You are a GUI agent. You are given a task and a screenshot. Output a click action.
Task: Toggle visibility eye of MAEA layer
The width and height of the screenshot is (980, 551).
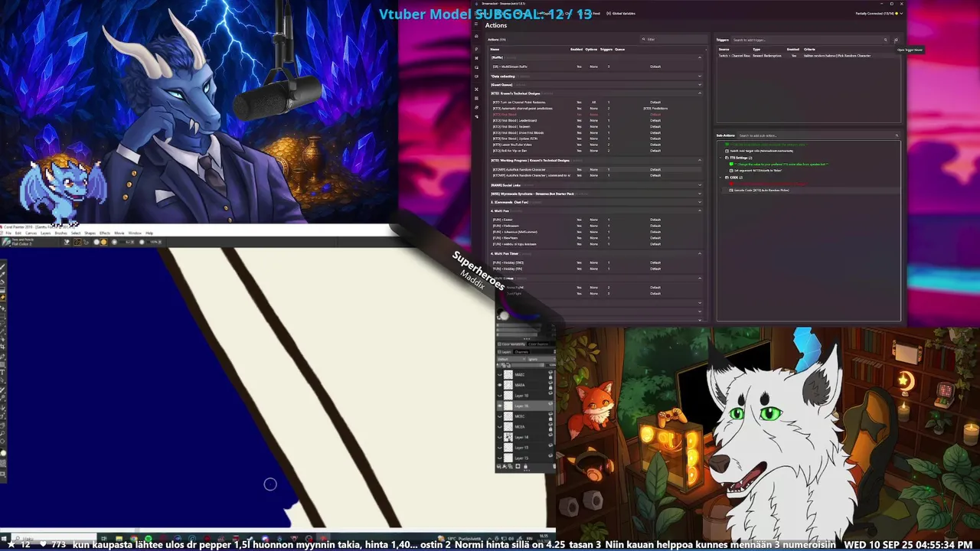click(x=499, y=385)
